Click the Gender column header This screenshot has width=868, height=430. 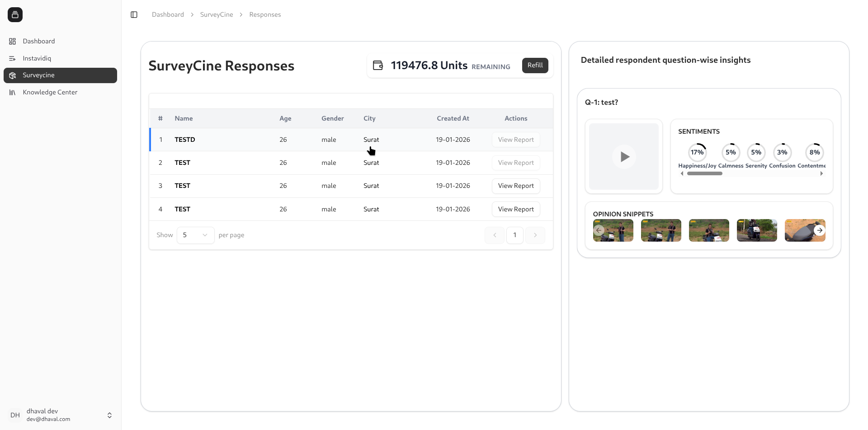[333, 118]
